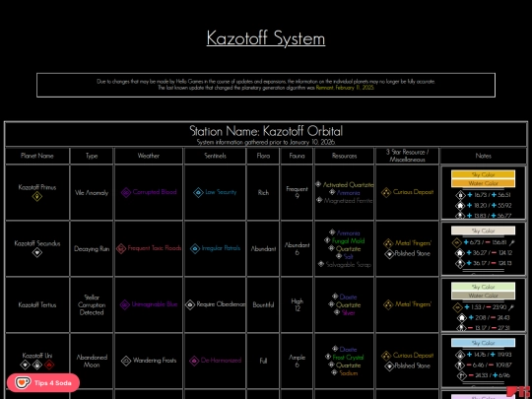Click the Ample 6 fauna cell
Image resolution: width=532 pixels, height=399 pixels.
click(x=297, y=361)
